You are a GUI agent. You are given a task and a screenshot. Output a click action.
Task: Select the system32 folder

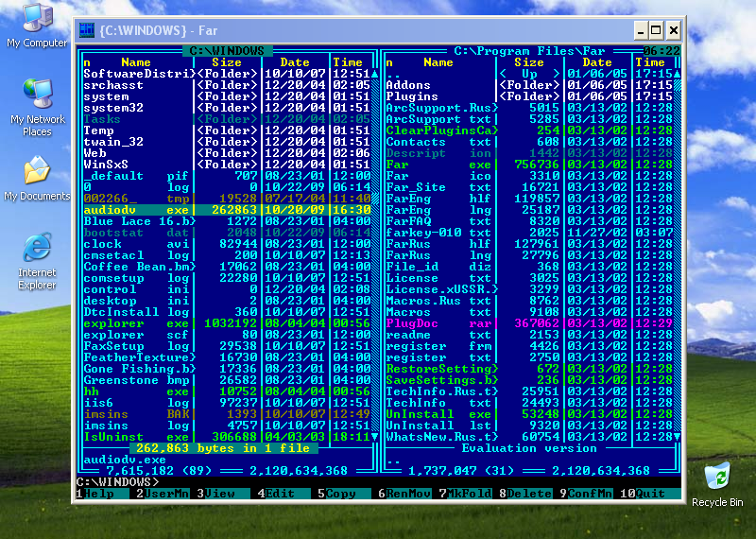tap(227, 108)
